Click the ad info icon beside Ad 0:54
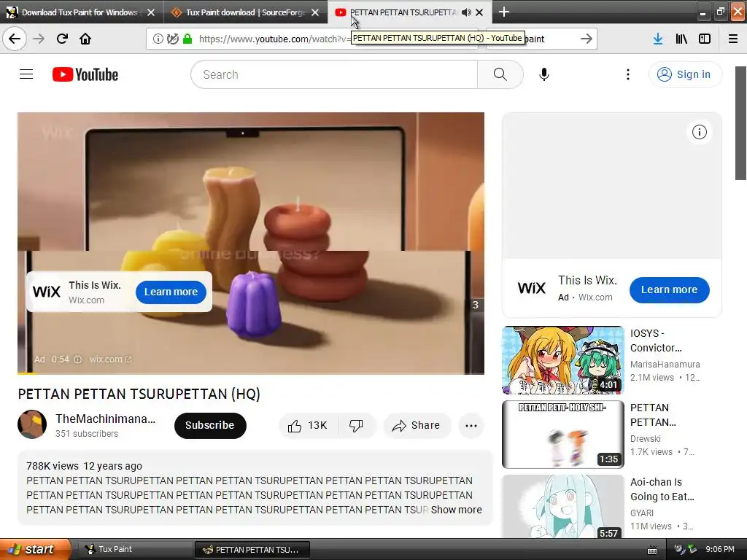The height and width of the screenshot is (560, 747). (77, 359)
